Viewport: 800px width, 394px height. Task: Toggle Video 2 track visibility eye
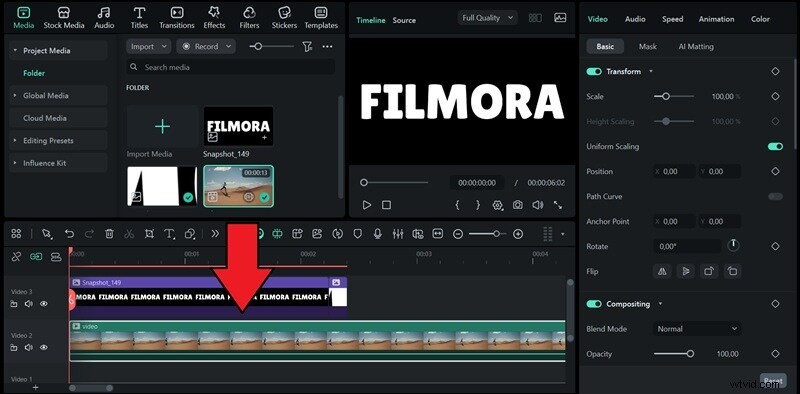coord(44,348)
